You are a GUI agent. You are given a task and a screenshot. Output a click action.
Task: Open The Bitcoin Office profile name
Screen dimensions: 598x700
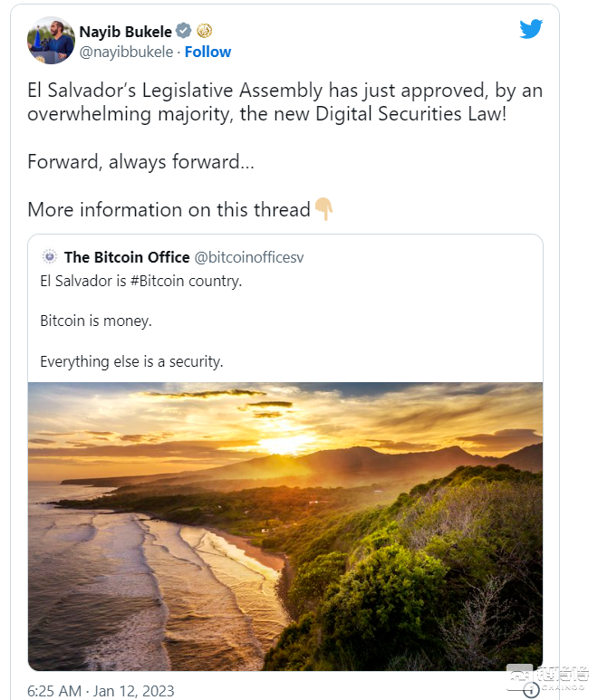[x=127, y=257]
